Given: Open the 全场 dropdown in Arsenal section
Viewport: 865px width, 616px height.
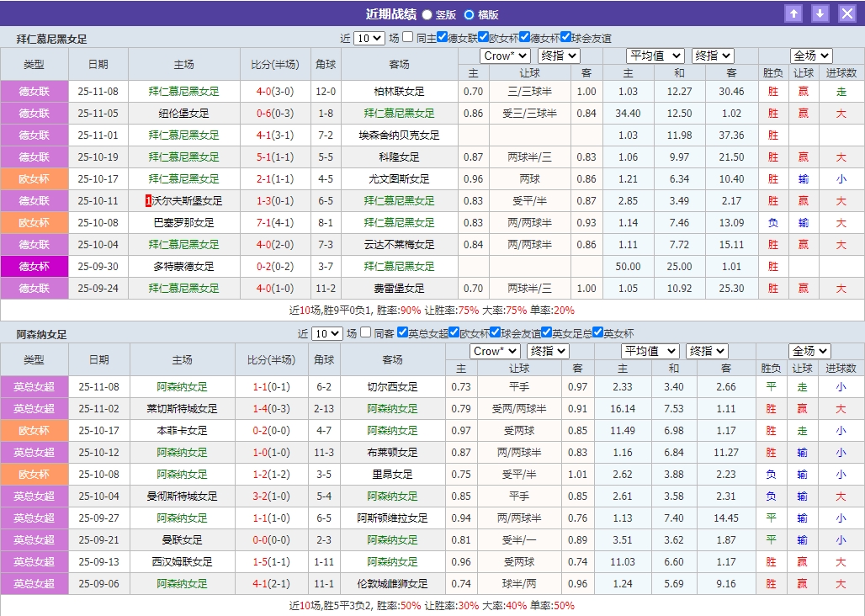Looking at the screenshot, I should point(809,351).
